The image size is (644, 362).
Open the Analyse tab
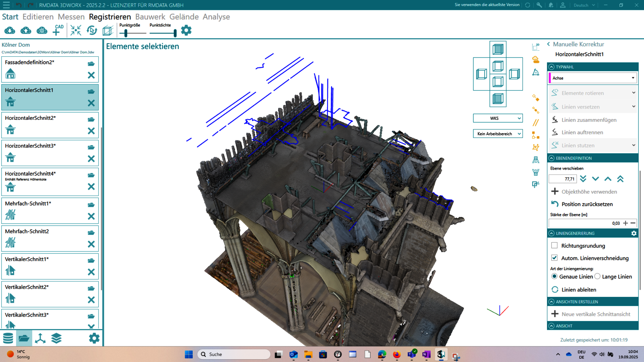coord(216,17)
